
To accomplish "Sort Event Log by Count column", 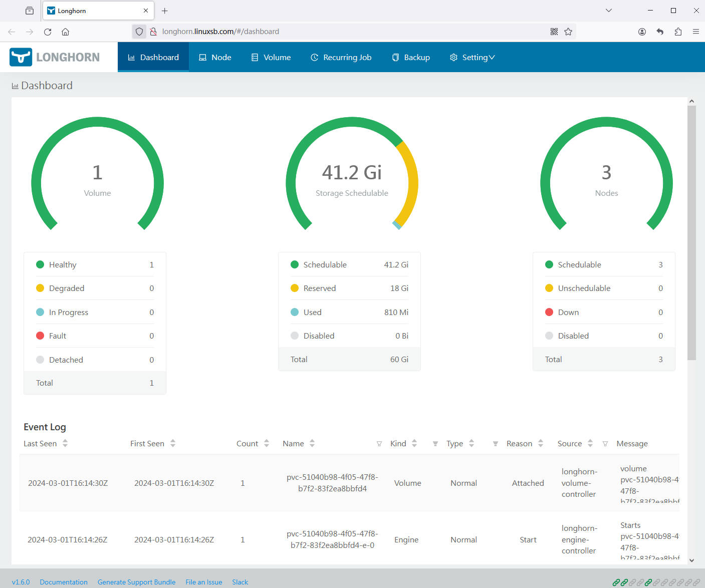I will [x=267, y=443].
